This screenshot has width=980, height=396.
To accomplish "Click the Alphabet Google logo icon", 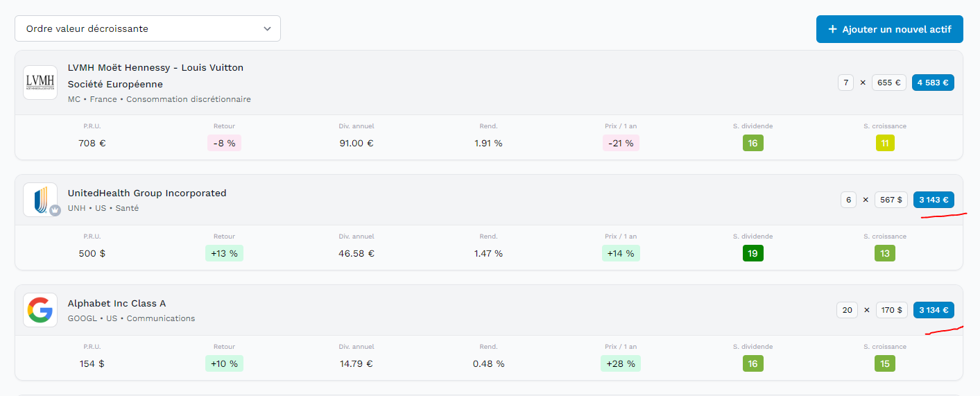I will point(40,310).
